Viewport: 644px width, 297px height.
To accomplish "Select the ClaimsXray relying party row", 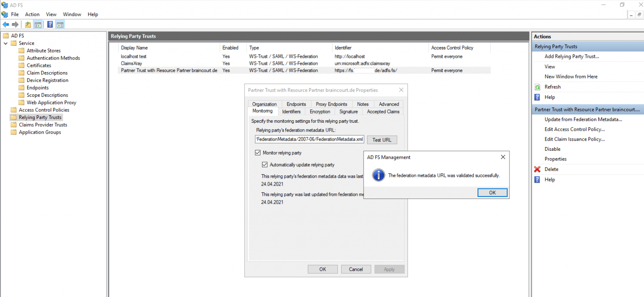I will tap(131, 63).
